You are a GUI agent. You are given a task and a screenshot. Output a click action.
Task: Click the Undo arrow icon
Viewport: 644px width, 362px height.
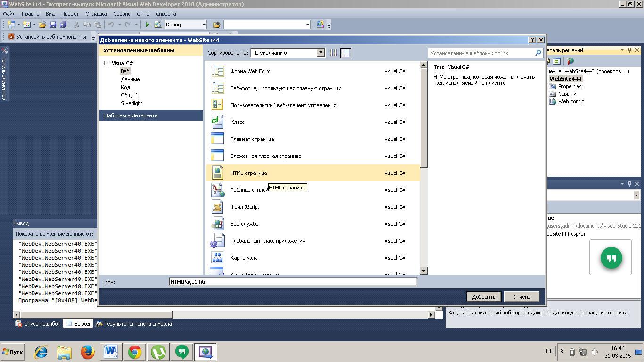(x=111, y=25)
